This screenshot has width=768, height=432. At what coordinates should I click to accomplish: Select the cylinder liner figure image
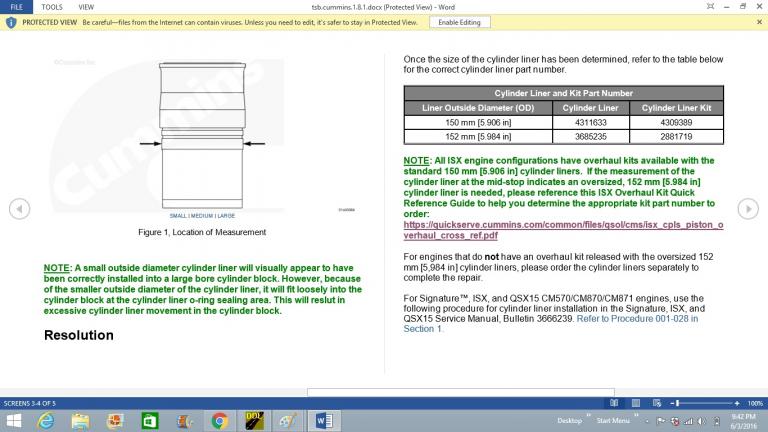tap(202, 136)
